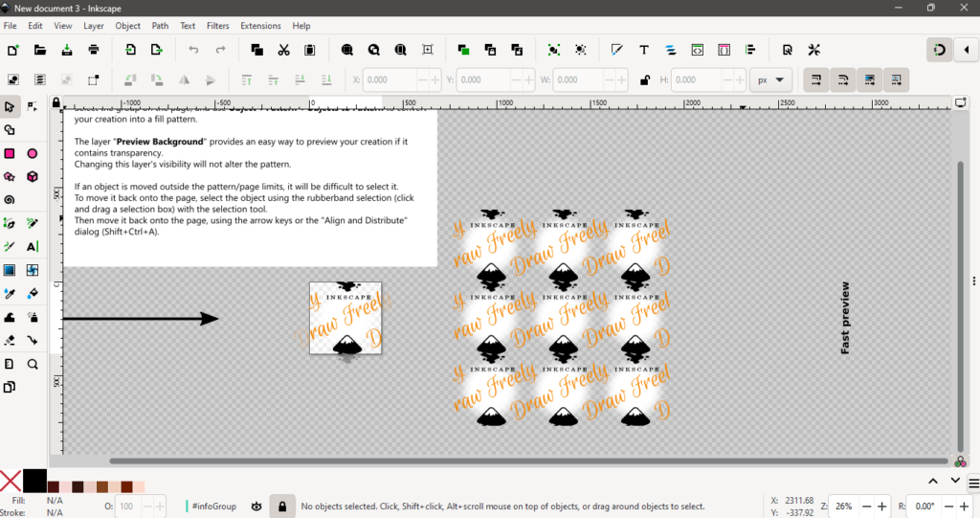The width and height of the screenshot is (980, 518).
Task: Click the zoom percentage field
Action: (x=844, y=507)
